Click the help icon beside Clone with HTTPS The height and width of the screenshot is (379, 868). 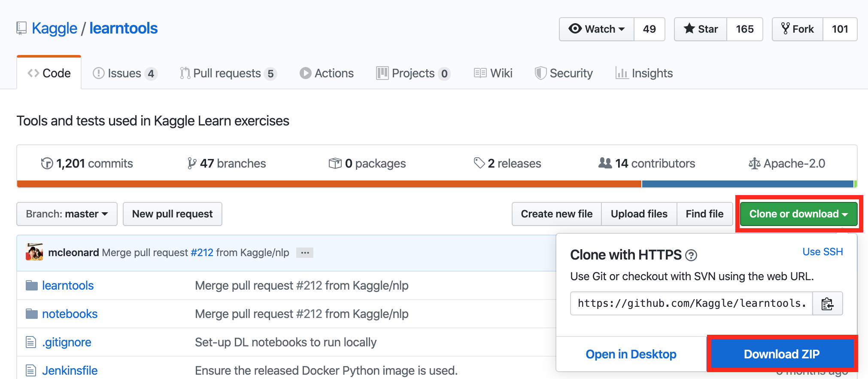(x=691, y=255)
